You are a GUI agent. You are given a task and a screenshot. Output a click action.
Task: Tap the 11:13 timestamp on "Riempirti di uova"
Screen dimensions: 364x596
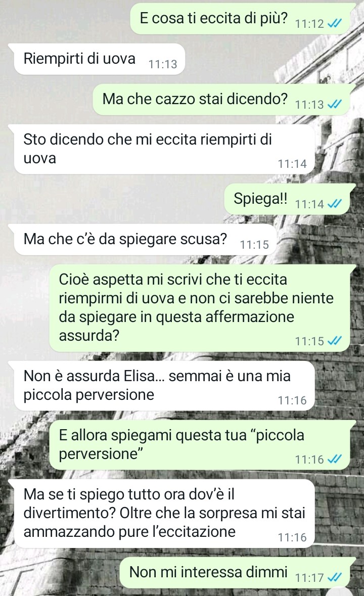[163, 64]
